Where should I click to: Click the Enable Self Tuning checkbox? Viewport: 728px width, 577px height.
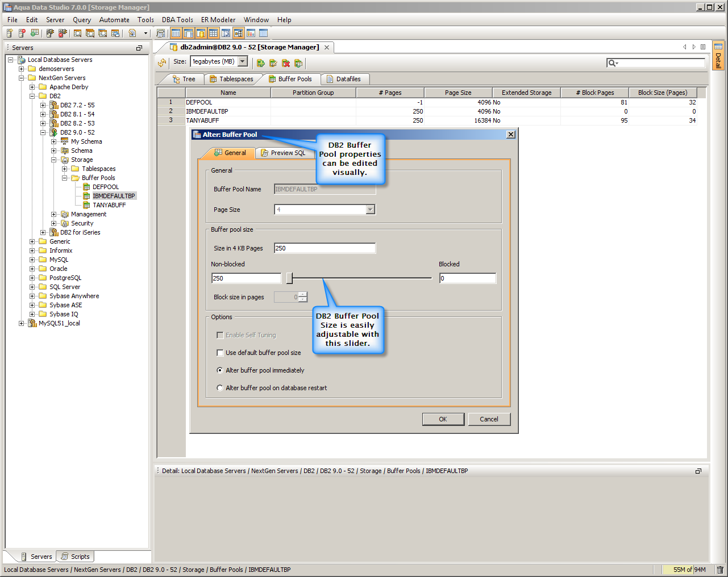(x=220, y=335)
